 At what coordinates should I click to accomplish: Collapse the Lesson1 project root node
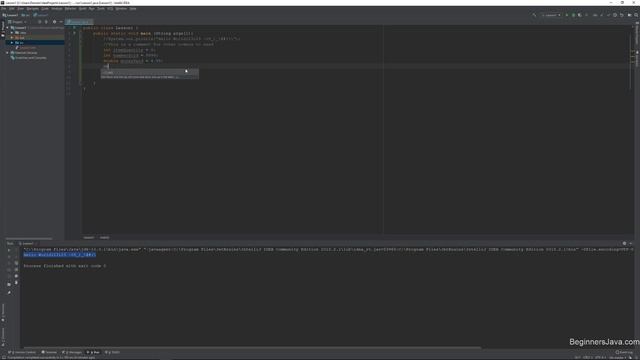(x=7, y=28)
